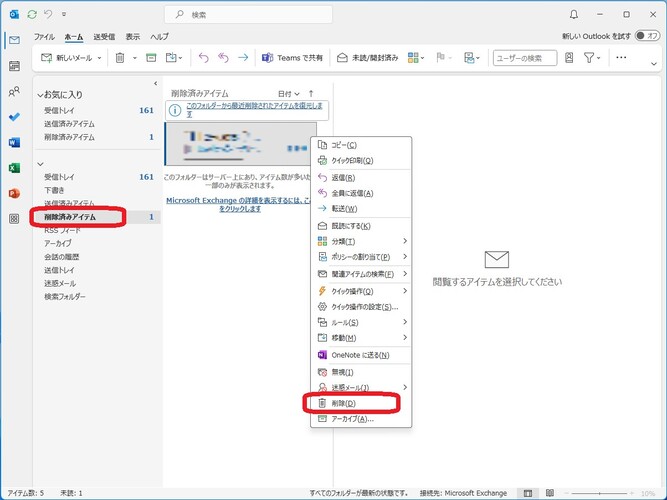Select the Drafts folder
Image resolution: width=667 pixels, height=500 pixels.
99,190
